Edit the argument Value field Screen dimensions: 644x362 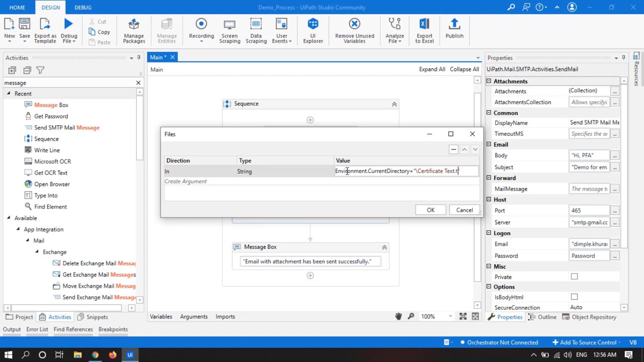407,171
